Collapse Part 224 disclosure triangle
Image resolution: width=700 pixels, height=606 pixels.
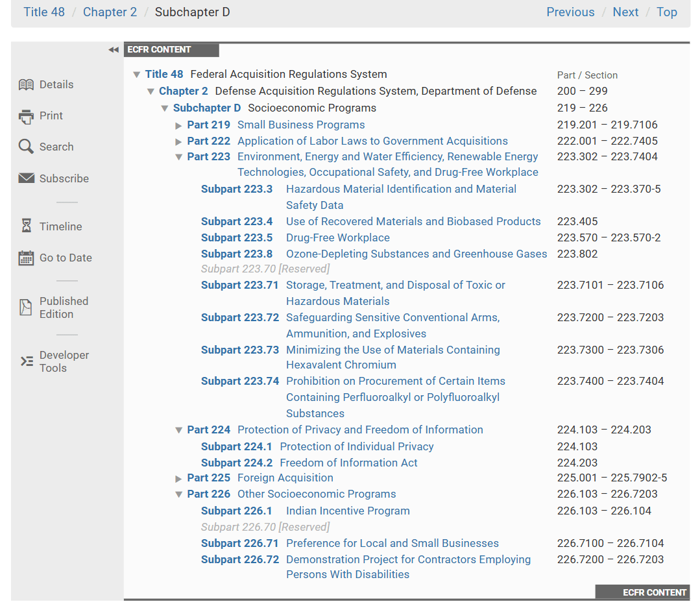(178, 430)
